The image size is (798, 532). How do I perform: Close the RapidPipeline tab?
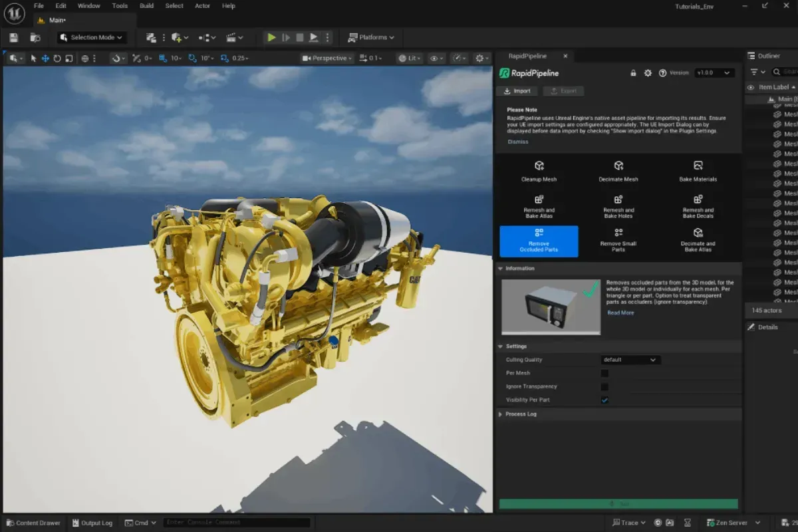pyautogui.click(x=565, y=57)
